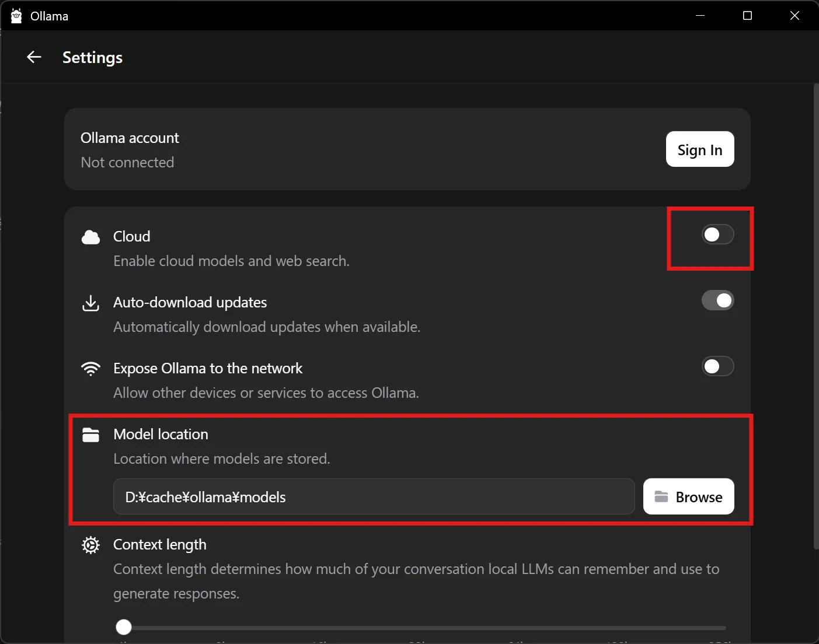This screenshot has width=819, height=644.
Task: Click the "Context length" label
Action: 160,545
